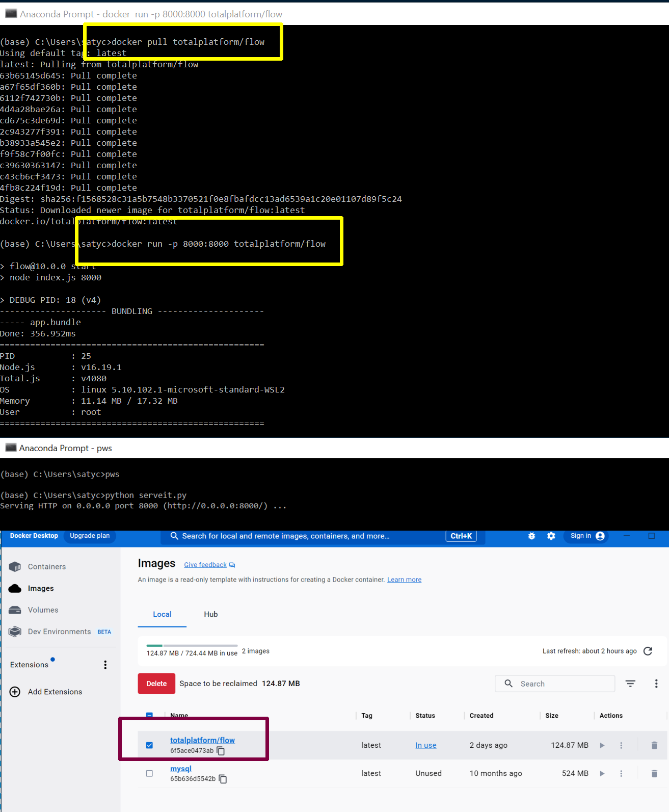Click the user avatar icon in Sign in
Screen dimensions: 669x812
[600, 536]
